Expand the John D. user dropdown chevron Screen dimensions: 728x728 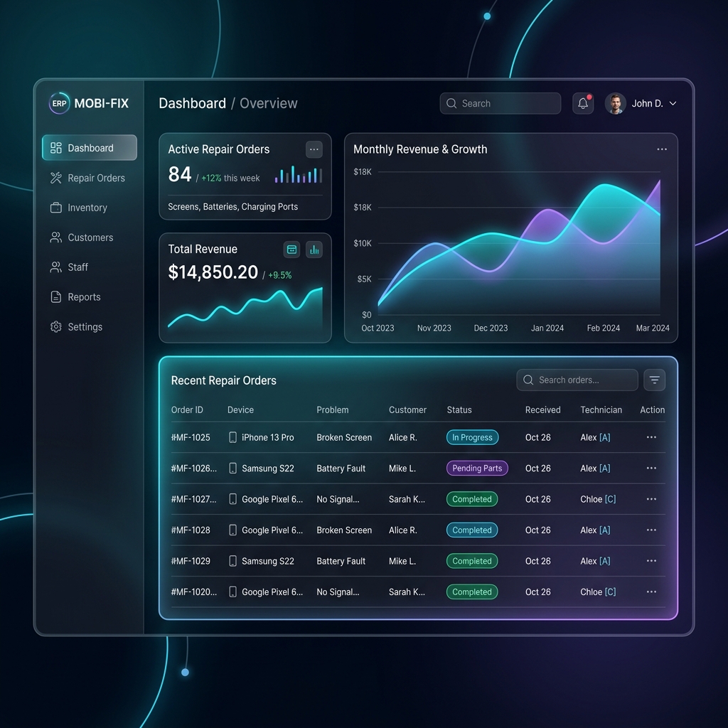tap(673, 104)
